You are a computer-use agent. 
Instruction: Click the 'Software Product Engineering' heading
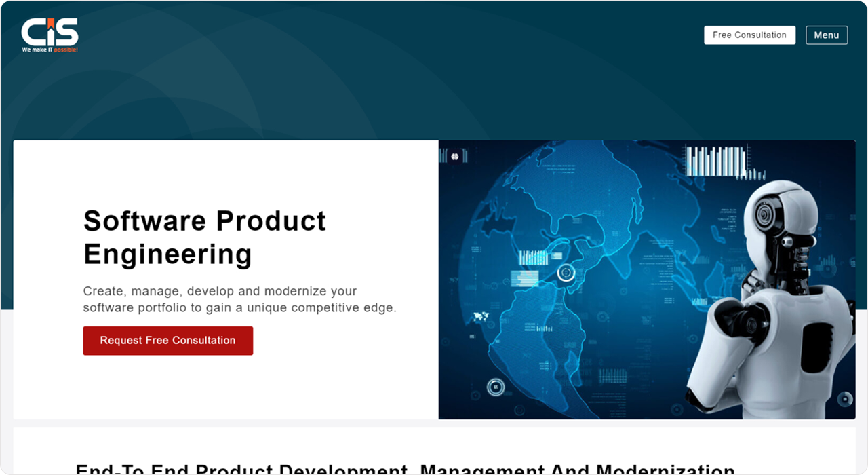point(204,237)
